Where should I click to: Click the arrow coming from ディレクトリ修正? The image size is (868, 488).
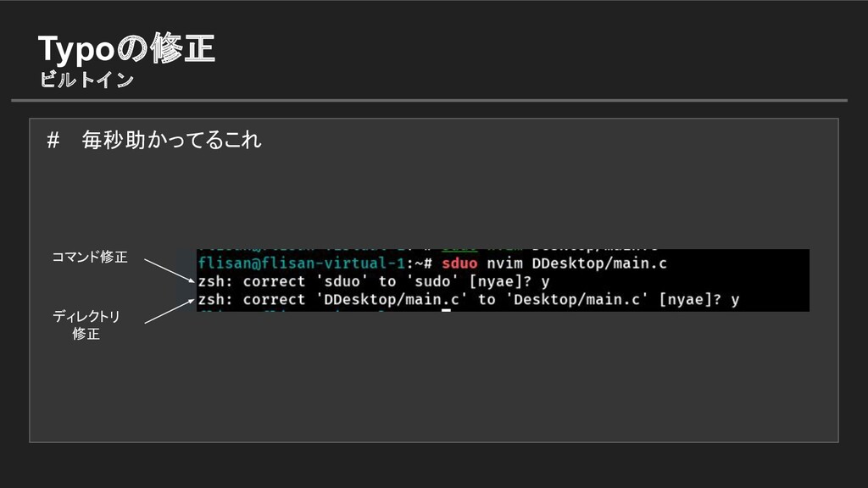point(169,310)
